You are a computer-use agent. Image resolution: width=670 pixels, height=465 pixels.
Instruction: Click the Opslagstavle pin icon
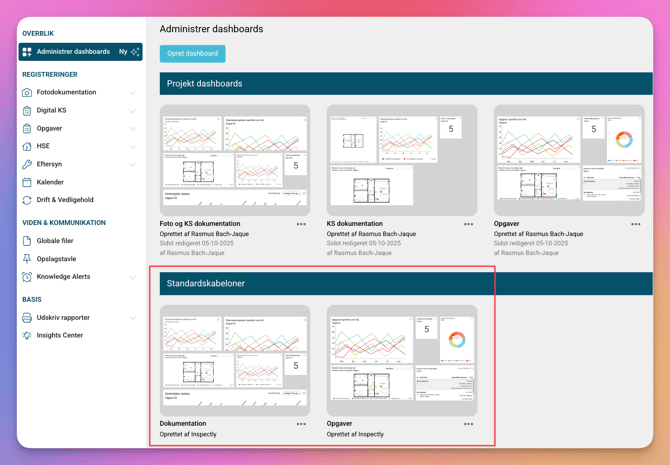click(x=27, y=259)
